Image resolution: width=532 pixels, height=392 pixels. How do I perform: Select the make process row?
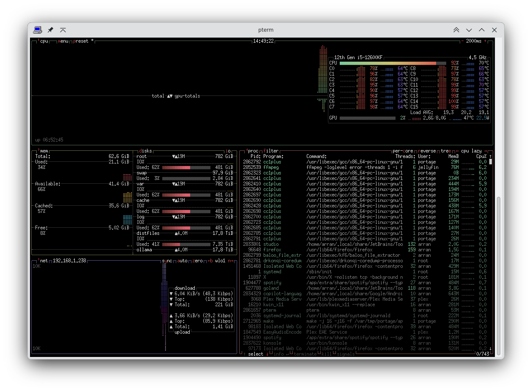tap(366, 321)
